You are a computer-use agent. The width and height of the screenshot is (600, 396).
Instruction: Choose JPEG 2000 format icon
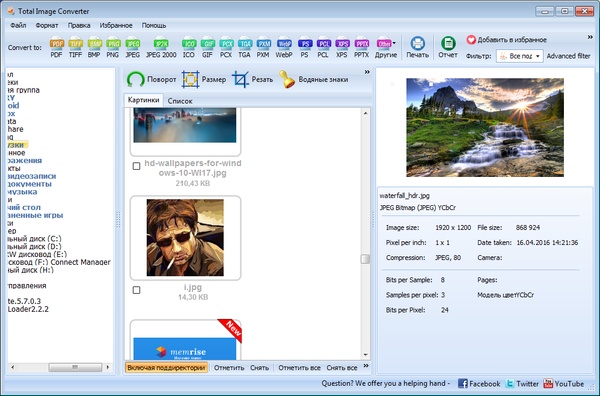tap(161, 47)
